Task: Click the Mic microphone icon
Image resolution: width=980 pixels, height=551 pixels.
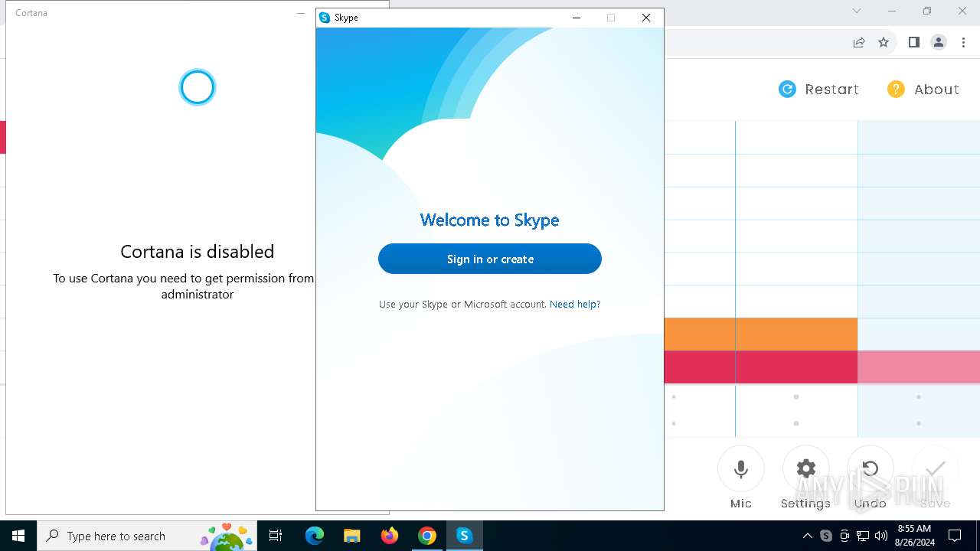Action: point(741,469)
